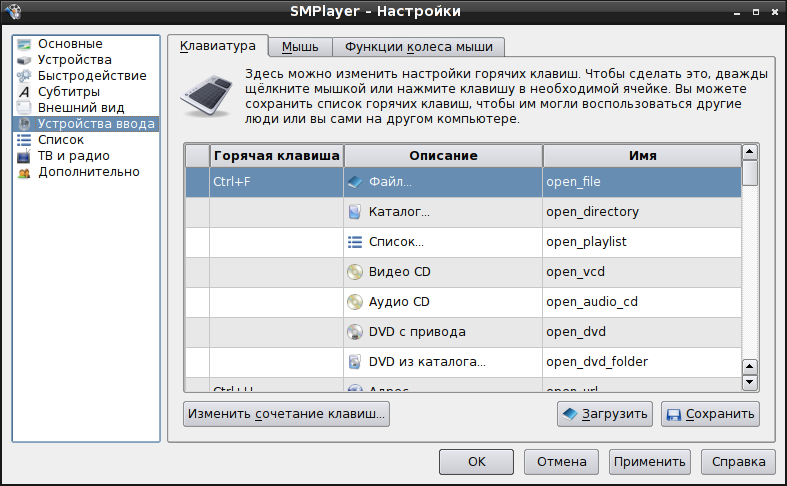Open Дополнительно icon in sidebar
Image resolution: width=787 pixels, height=486 pixels.
24,173
